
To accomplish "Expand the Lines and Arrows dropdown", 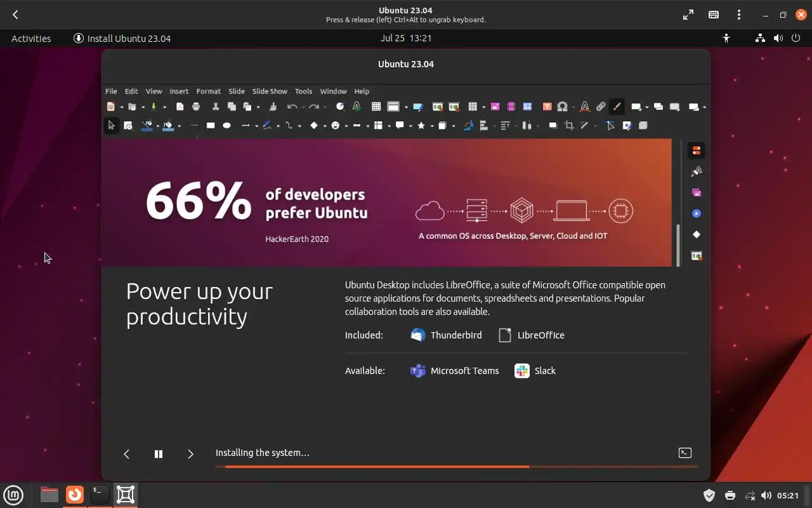I will pyautogui.click(x=256, y=126).
